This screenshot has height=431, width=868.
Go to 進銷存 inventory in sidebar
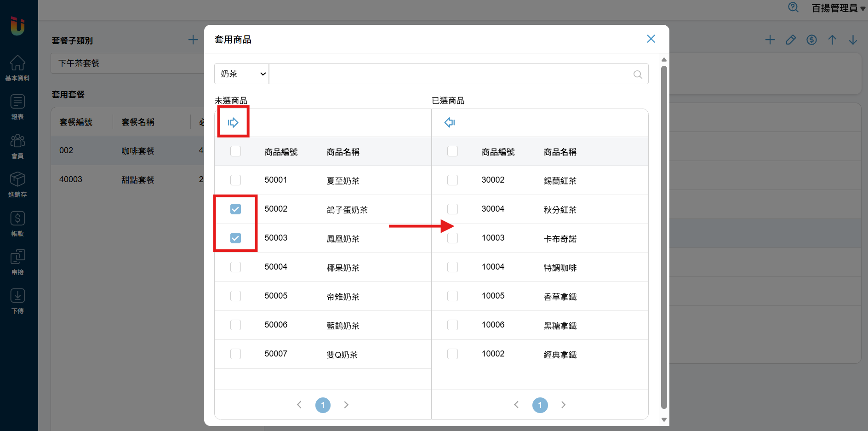click(17, 184)
